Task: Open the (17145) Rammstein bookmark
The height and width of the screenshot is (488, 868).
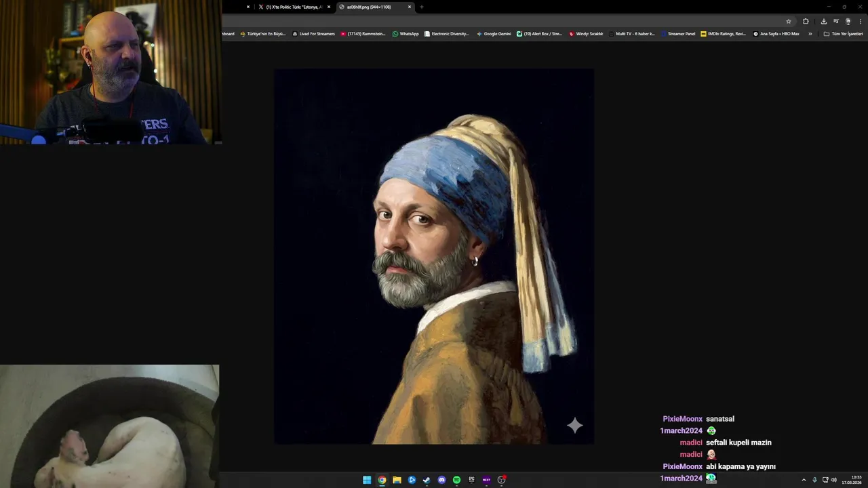Action: click(x=363, y=34)
